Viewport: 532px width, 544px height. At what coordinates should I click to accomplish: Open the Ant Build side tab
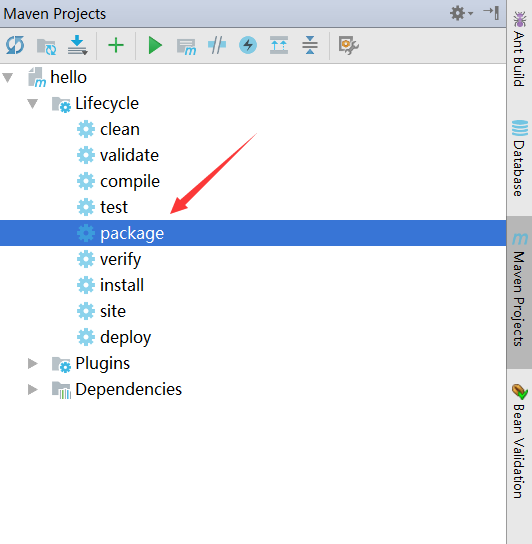(x=519, y=49)
